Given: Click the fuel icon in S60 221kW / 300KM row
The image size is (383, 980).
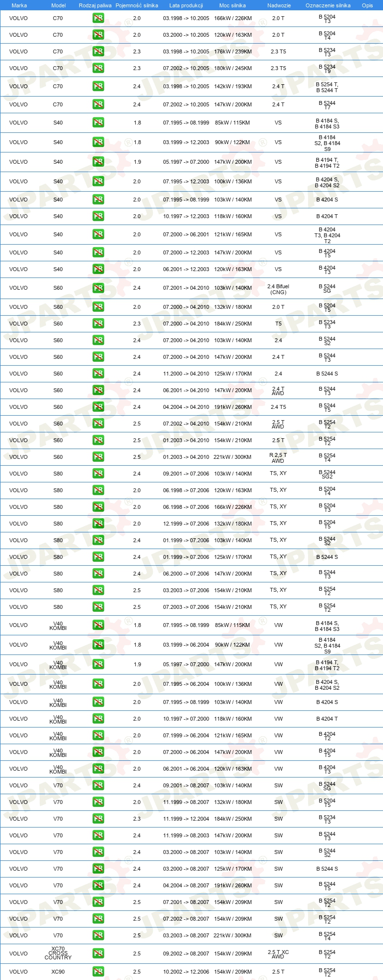Looking at the screenshot, I should point(98,457).
